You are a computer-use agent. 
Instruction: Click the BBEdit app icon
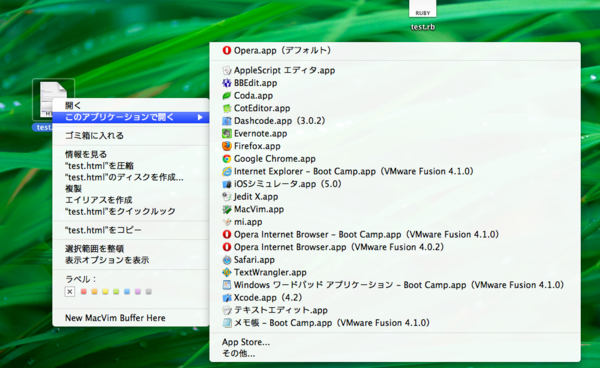[227, 83]
